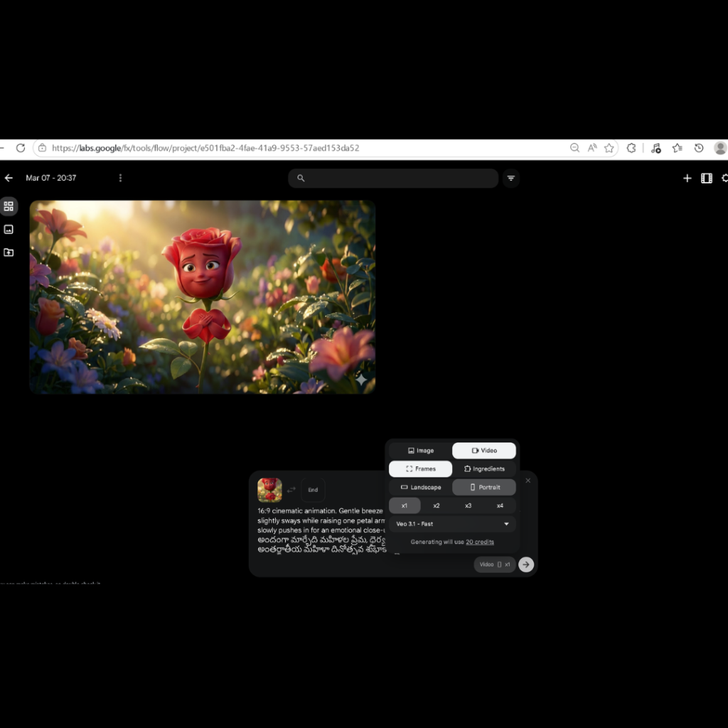This screenshot has height=728, width=728.
Task: Switch generation mode to Image
Action: point(421,450)
